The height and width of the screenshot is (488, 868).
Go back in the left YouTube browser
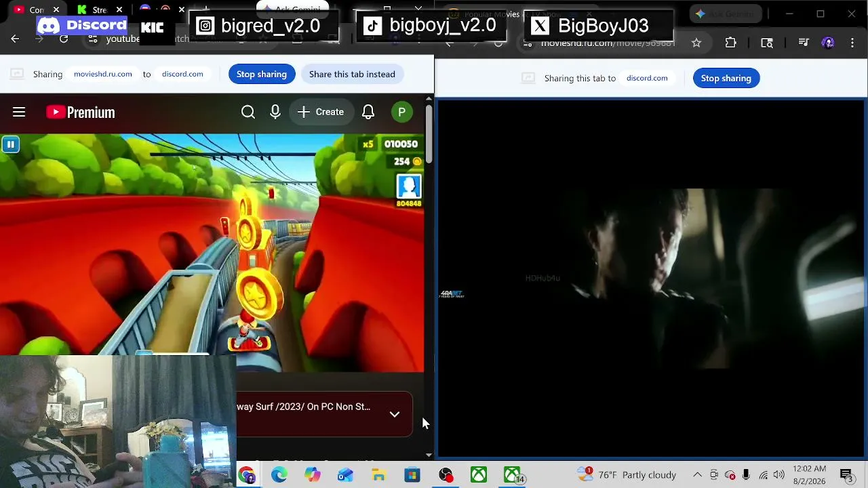[15, 39]
